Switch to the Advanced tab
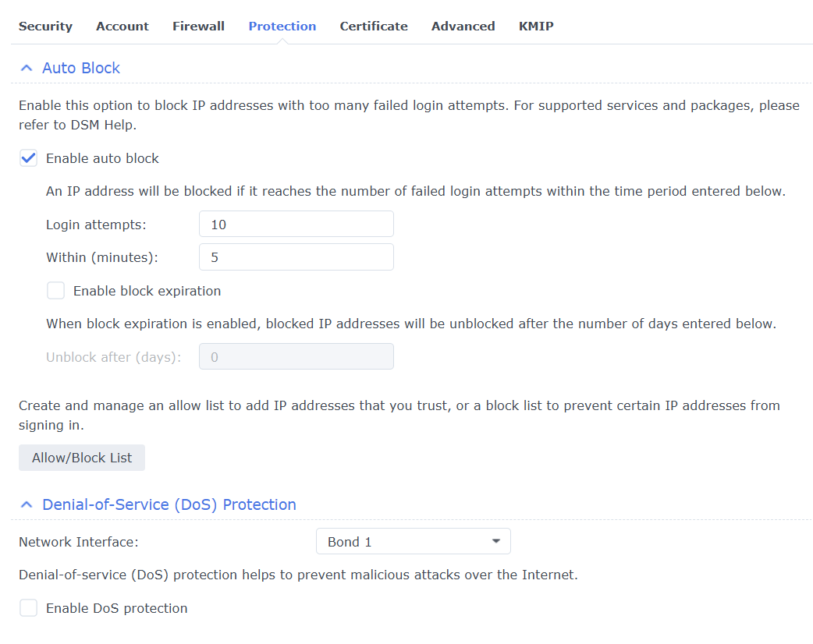The height and width of the screenshot is (644, 813). click(463, 27)
